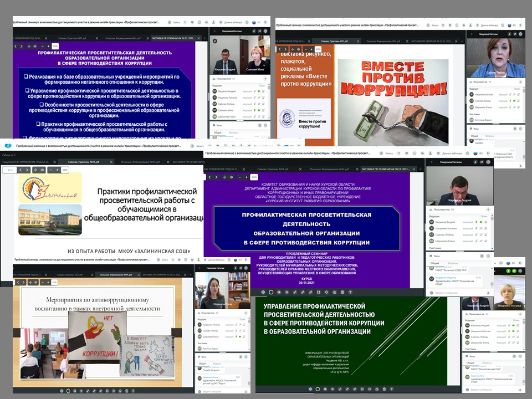Toggle the video-header microphone in the checklist-slide window
This screenshot has height=399, width=532.
(x=254, y=31)
